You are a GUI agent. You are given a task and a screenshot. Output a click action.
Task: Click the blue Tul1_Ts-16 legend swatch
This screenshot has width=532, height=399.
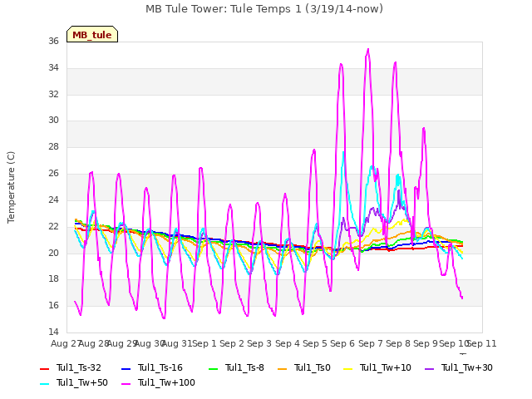pyautogui.click(x=126, y=369)
